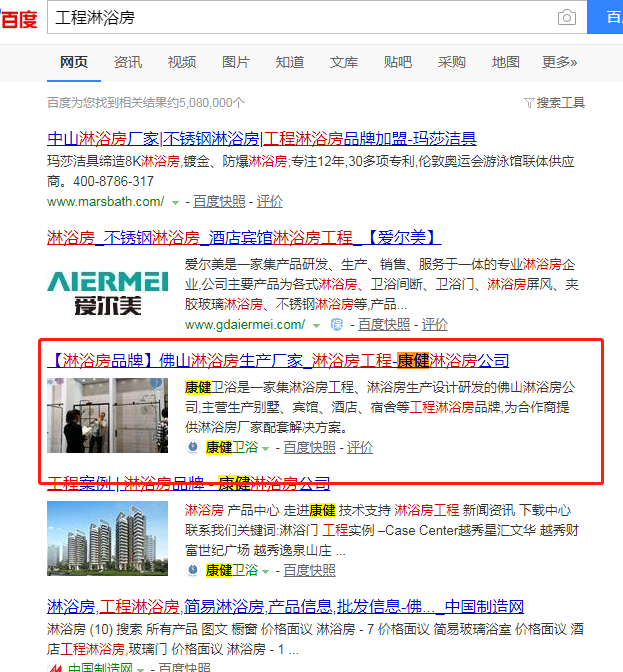This screenshot has height=672, width=623.
Task: Click the 康健卫浴 source name in the 工程案例 result
Action: [232, 570]
